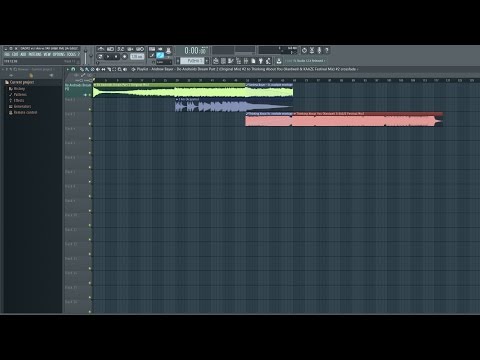Toggle the recording countdown button
This screenshot has height=360, width=480.
coord(120,49)
